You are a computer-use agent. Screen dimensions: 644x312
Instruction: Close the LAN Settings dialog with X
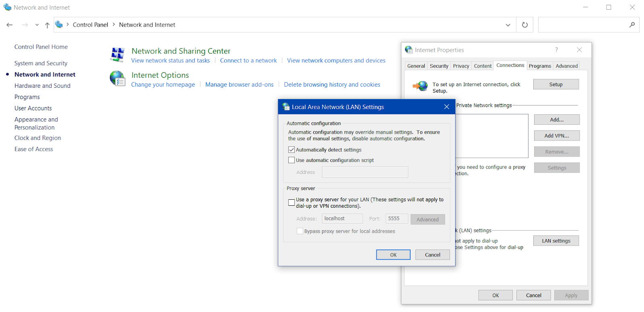pyautogui.click(x=446, y=107)
